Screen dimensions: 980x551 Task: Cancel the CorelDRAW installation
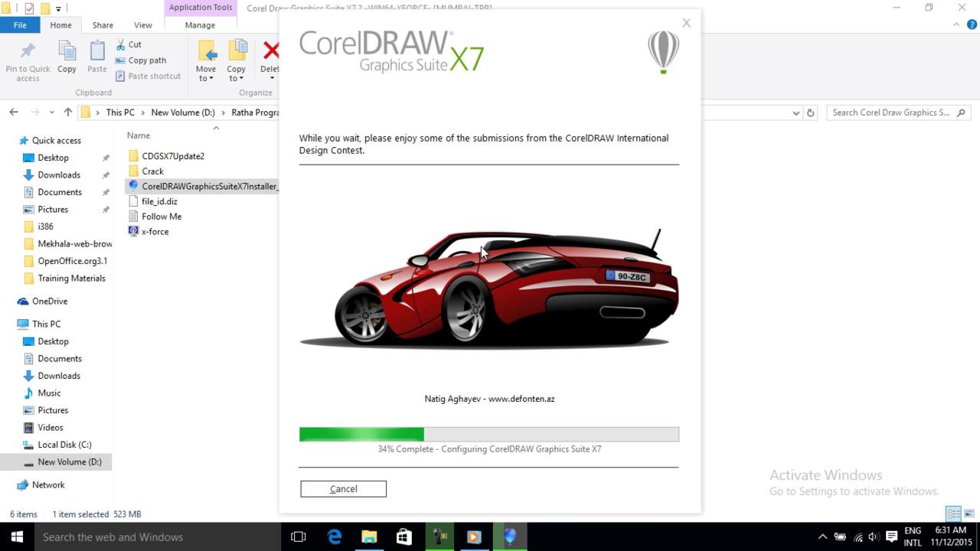(x=343, y=489)
